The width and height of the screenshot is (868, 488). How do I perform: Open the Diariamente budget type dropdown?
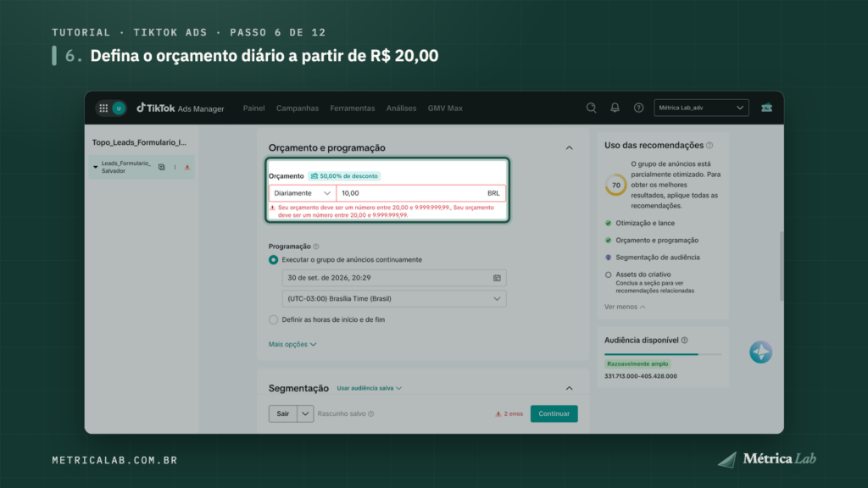(303, 193)
